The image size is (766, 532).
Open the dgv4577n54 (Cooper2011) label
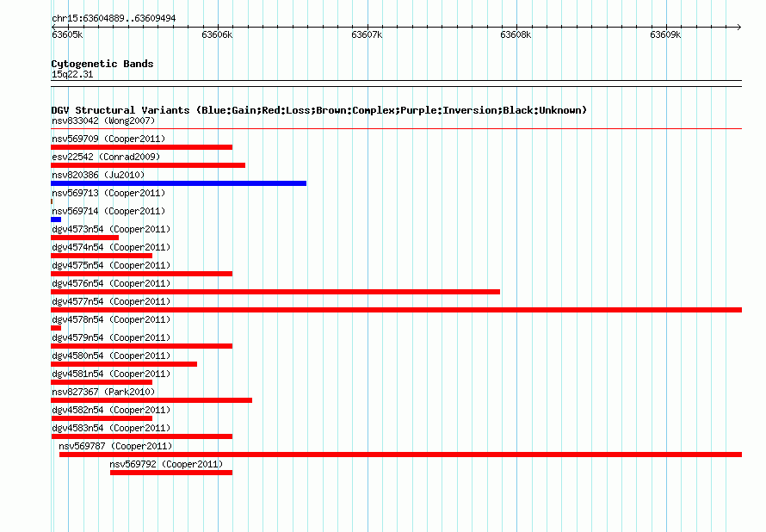pyautogui.click(x=111, y=301)
